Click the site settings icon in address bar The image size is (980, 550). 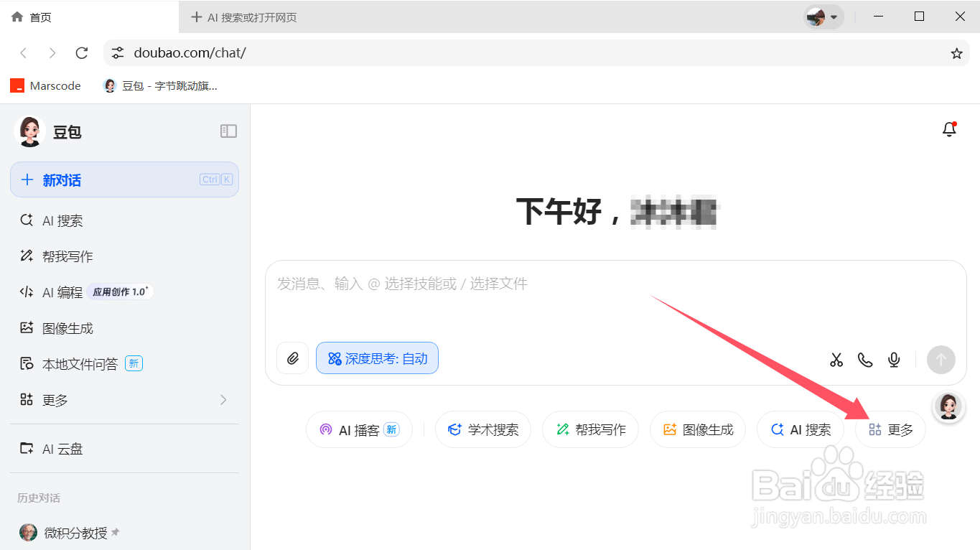[x=118, y=53]
